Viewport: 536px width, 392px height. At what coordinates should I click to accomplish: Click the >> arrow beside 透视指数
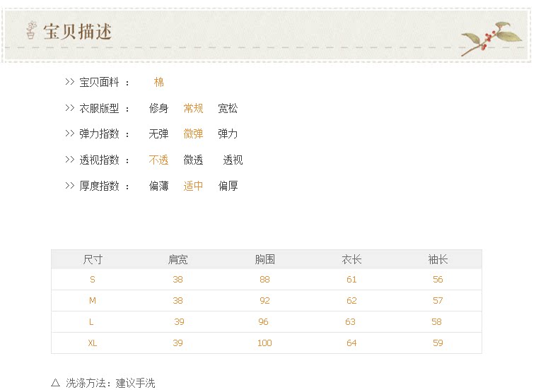click(x=69, y=160)
